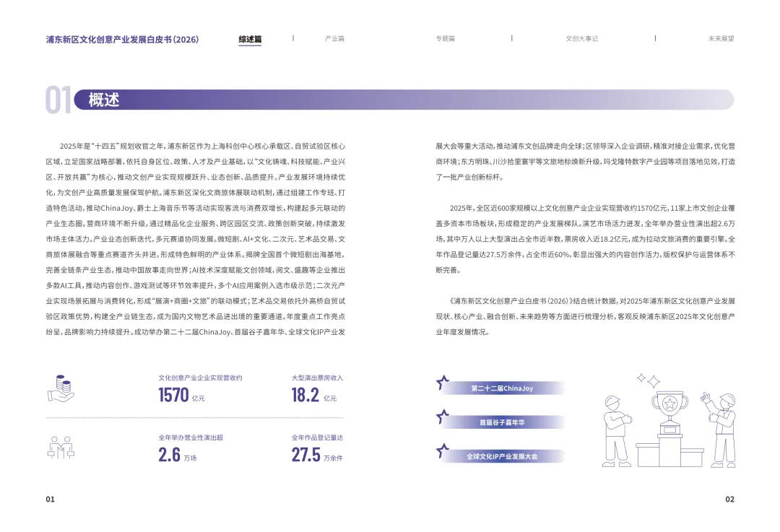Click the trophy cup illustration

click(x=669, y=413)
